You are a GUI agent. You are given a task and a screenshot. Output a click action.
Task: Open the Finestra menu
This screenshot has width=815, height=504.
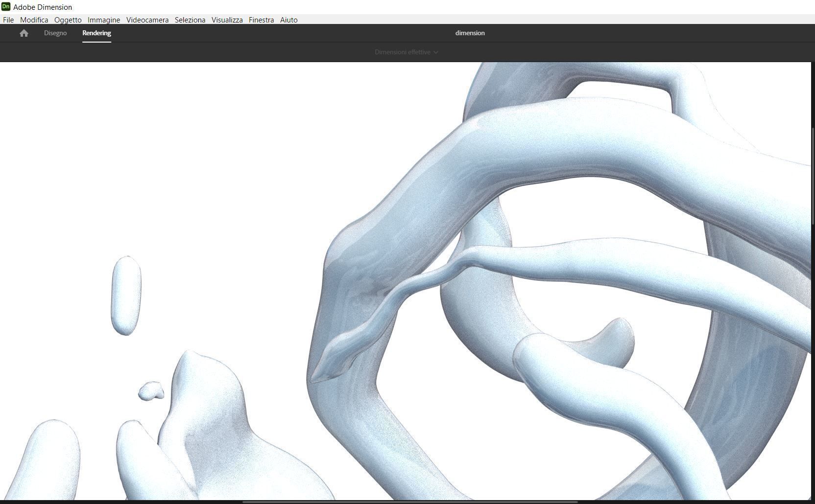click(261, 20)
